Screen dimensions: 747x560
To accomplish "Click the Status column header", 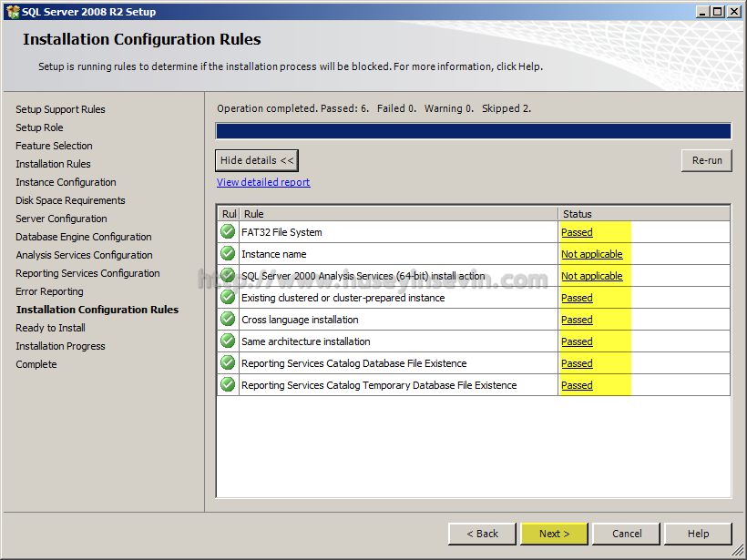I will click(644, 214).
